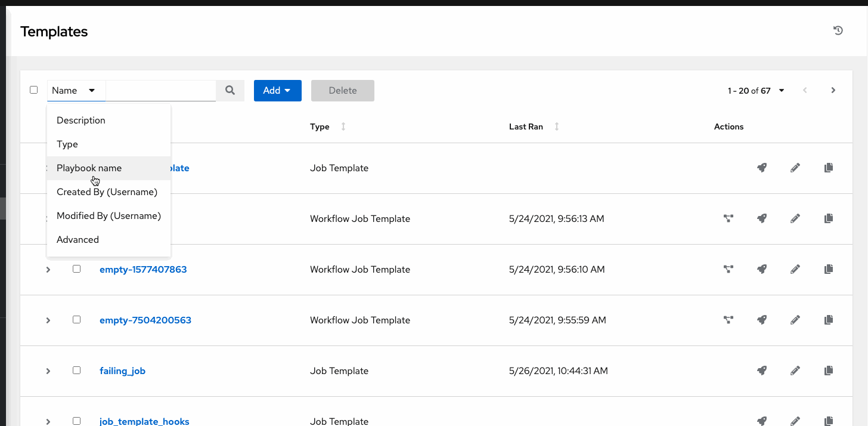The width and height of the screenshot is (868, 426).
Task: Check the failing_job row checkbox
Action: click(76, 371)
